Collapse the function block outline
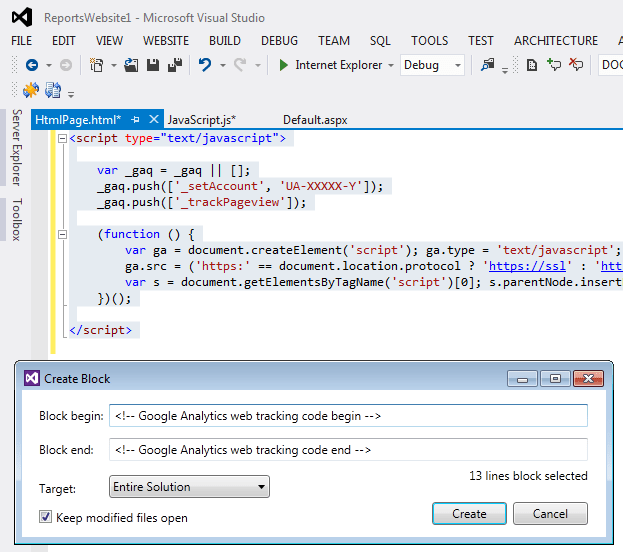This screenshot has width=623, height=552. [62, 234]
